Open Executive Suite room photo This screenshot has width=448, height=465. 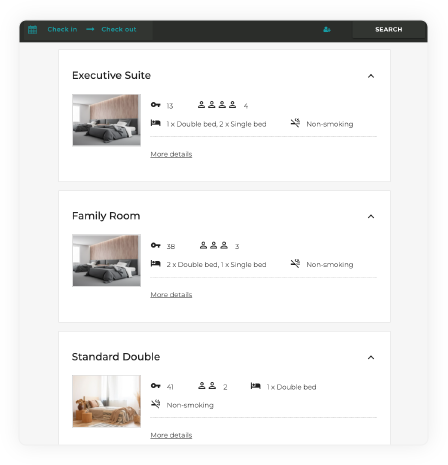click(x=106, y=120)
